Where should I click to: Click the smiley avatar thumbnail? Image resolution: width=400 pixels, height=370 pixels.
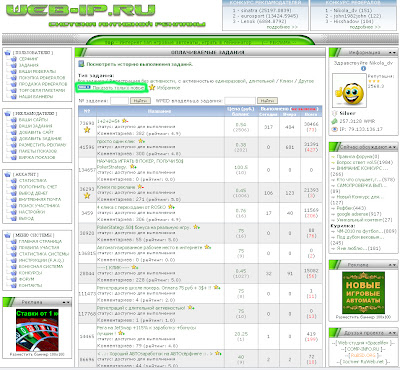(349, 91)
